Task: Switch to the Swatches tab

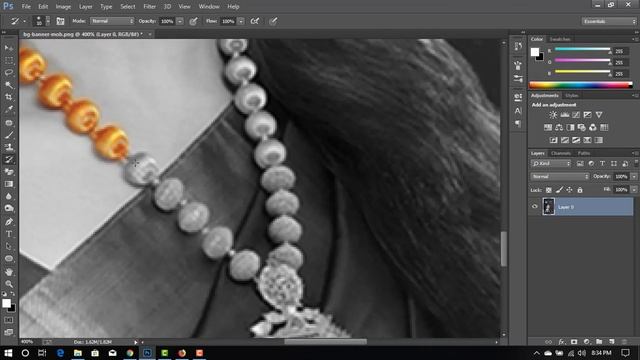Action: [x=560, y=39]
